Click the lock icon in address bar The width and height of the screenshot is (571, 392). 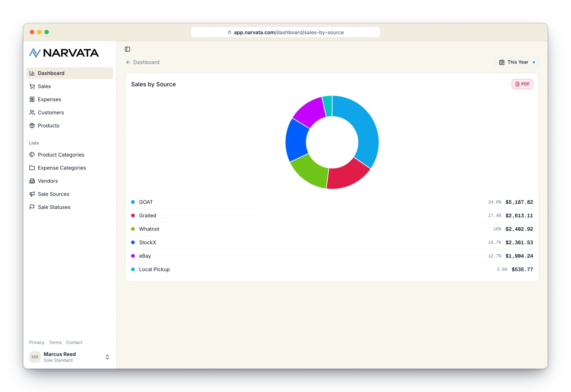(229, 32)
